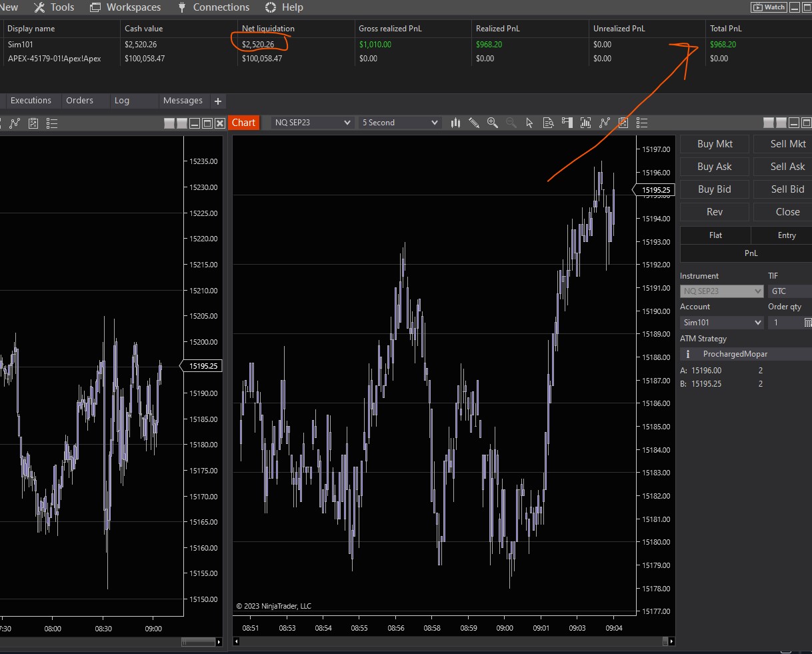Click the Buy Mkt button
The width and height of the screenshot is (812, 654).
714,144
